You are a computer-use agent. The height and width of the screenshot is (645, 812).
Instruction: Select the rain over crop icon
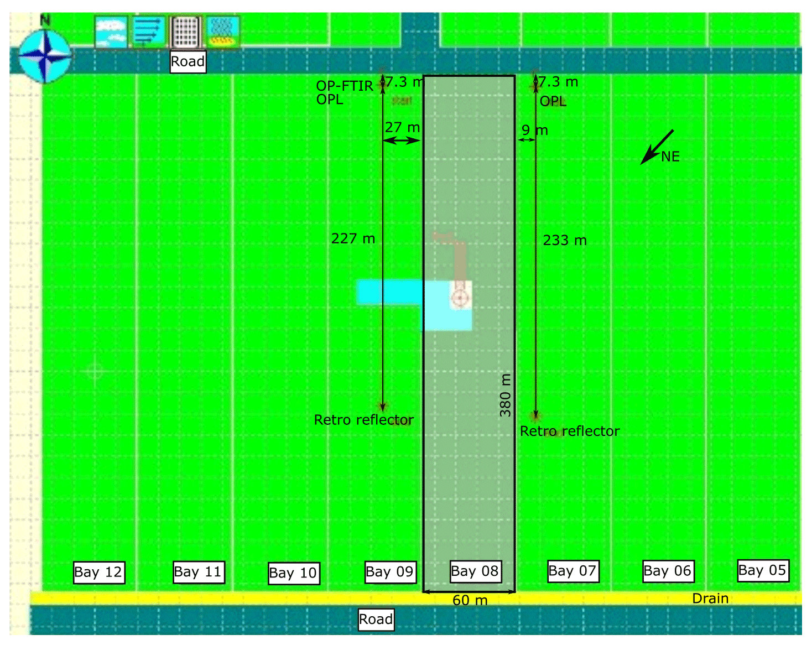click(x=222, y=33)
